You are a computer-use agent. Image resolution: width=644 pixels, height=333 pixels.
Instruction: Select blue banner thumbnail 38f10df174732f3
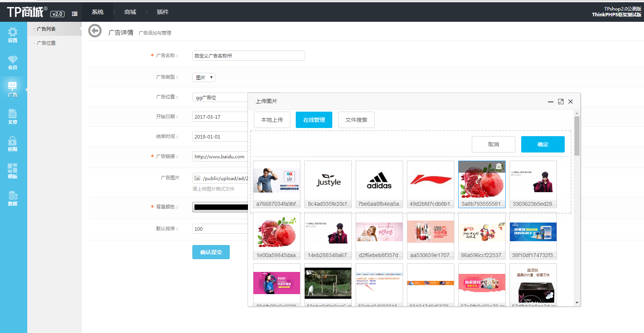533,236
